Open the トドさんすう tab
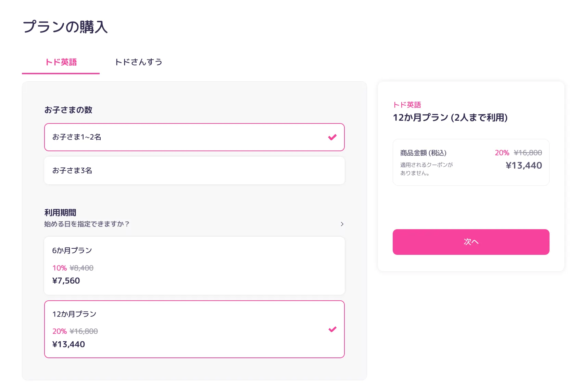580x392 pixels. [138, 62]
